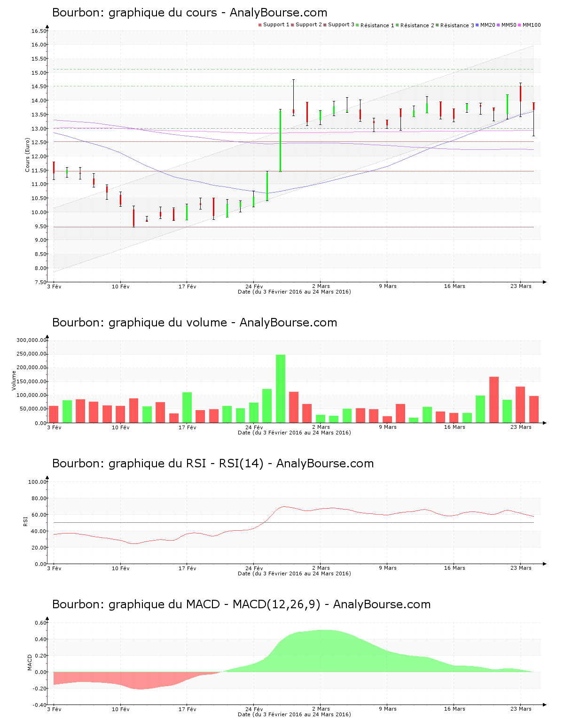Screen dimensions: 564x728
Task: Click the MACD(12,26,9) chart title
Action: point(241,604)
